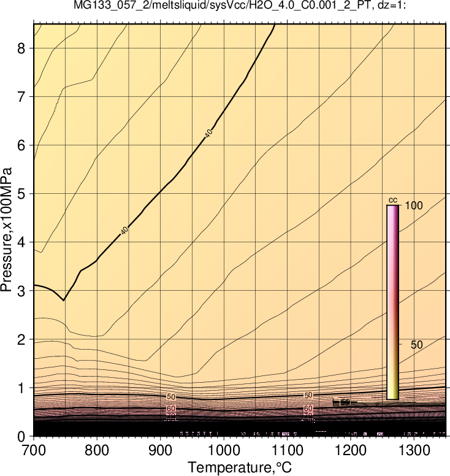Click the upper 40 contour label
Viewport: 450px width, 476px height.
click(x=208, y=133)
